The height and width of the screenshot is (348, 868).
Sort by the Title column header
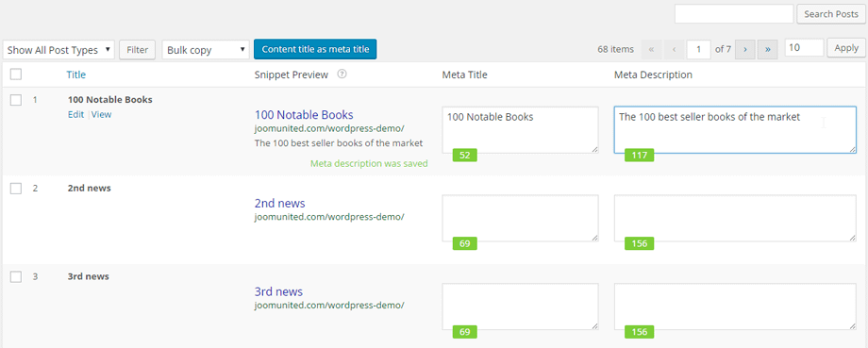75,75
